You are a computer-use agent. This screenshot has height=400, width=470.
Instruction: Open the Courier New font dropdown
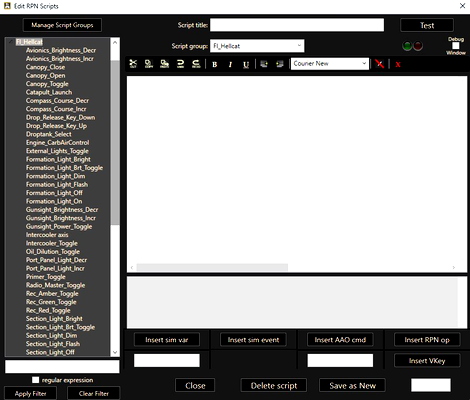click(x=330, y=63)
